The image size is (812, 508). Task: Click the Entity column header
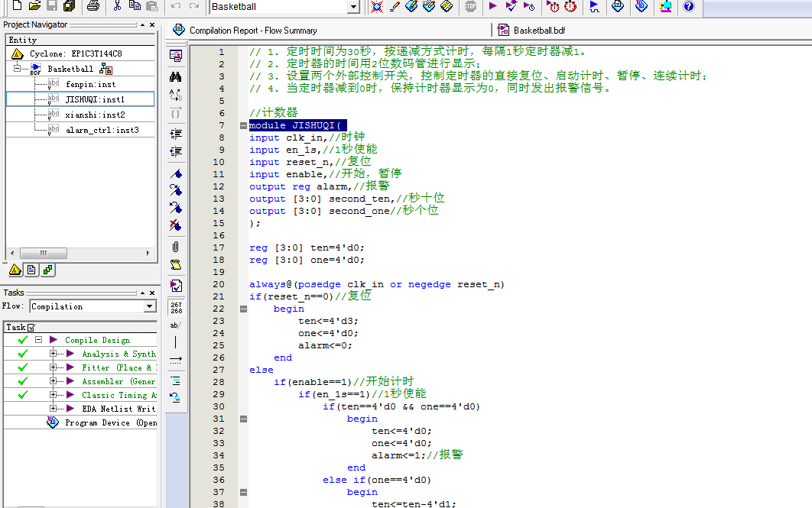[80, 40]
